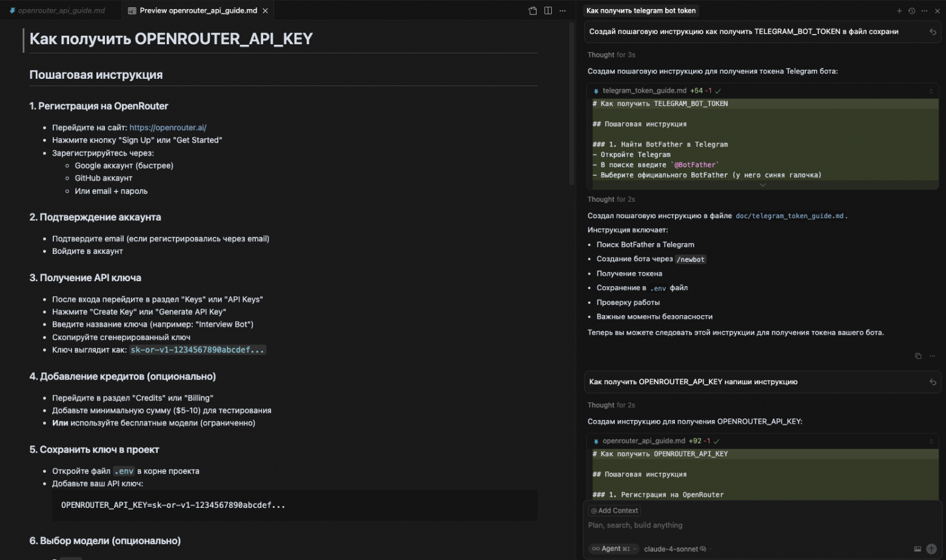Image resolution: width=946 pixels, height=560 pixels.
Task: Click file type icon of openrouter_api_guide.md diff
Action: (x=596, y=441)
